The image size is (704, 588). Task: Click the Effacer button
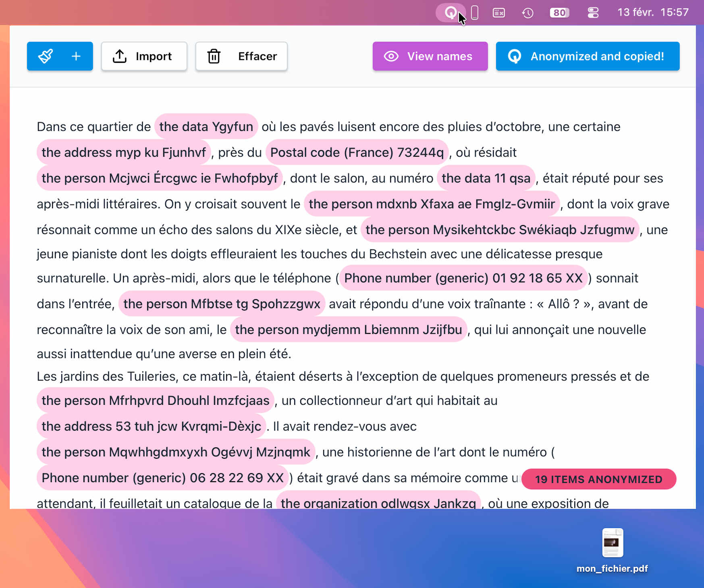(241, 56)
